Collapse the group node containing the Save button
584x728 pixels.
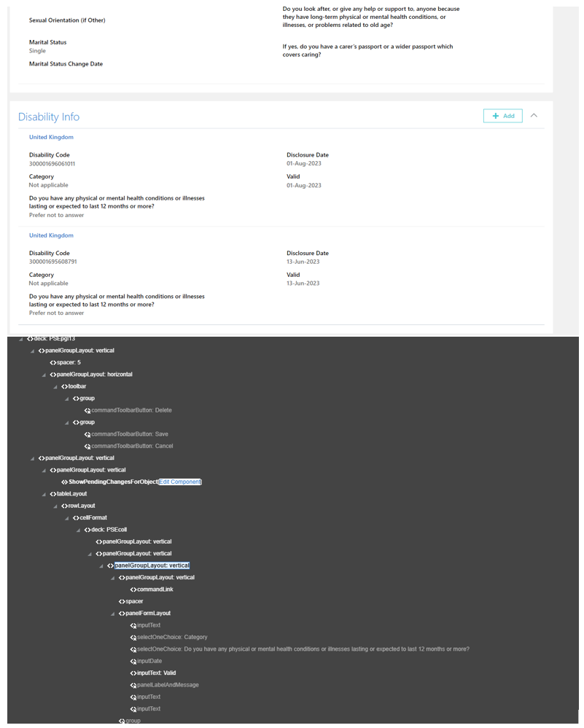coord(67,423)
